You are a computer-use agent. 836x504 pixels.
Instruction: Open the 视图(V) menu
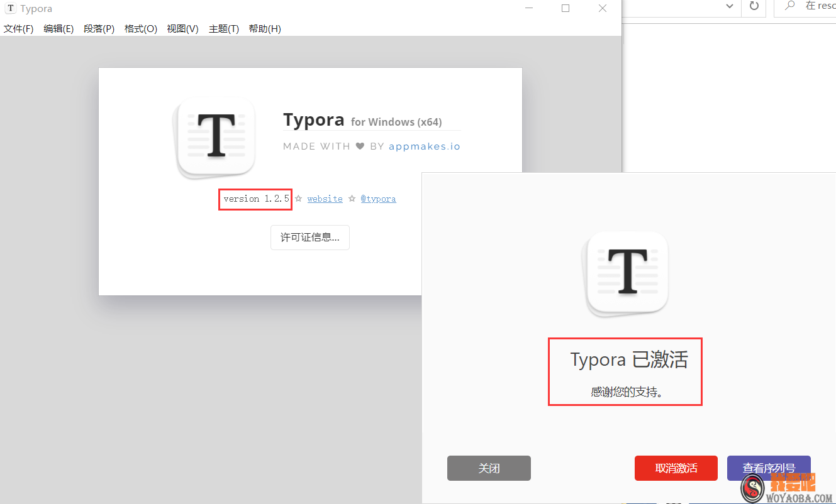click(182, 29)
